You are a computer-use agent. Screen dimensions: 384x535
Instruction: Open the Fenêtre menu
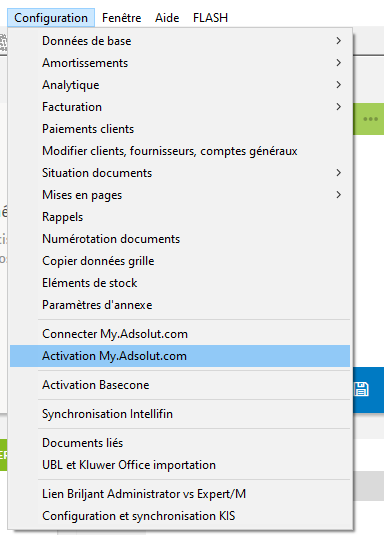[x=122, y=18]
